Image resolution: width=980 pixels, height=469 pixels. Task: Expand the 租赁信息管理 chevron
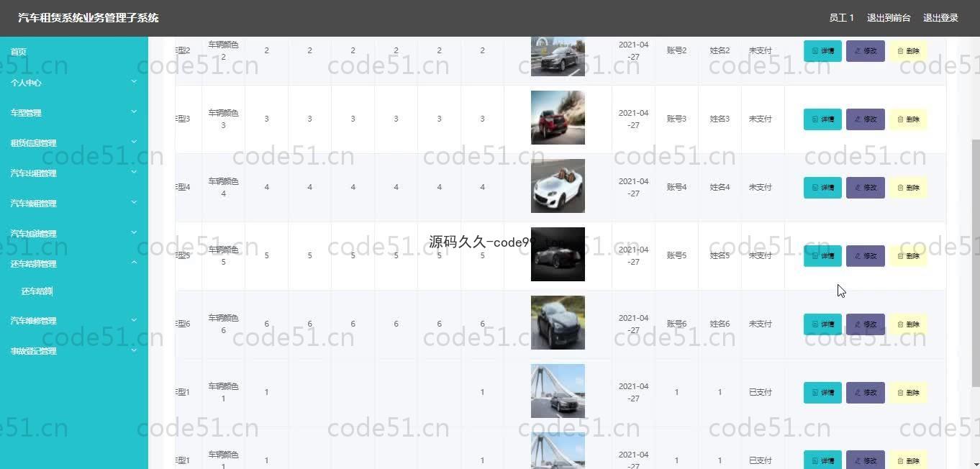pyautogui.click(x=134, y=142)
